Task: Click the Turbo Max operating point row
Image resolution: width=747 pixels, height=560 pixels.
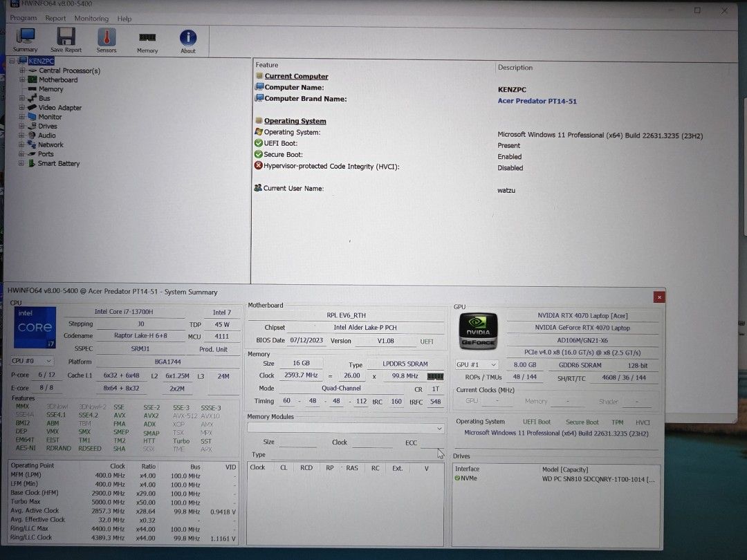Action: point(123,502)
